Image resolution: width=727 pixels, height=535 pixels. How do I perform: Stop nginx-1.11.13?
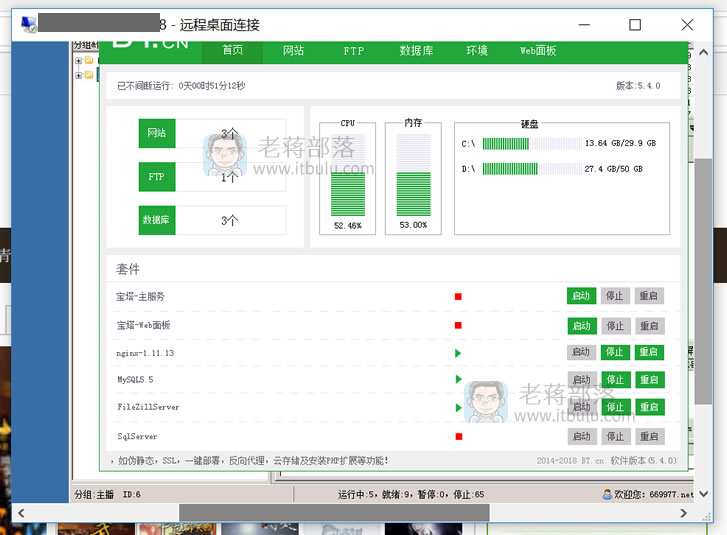(x=615, y=352)
